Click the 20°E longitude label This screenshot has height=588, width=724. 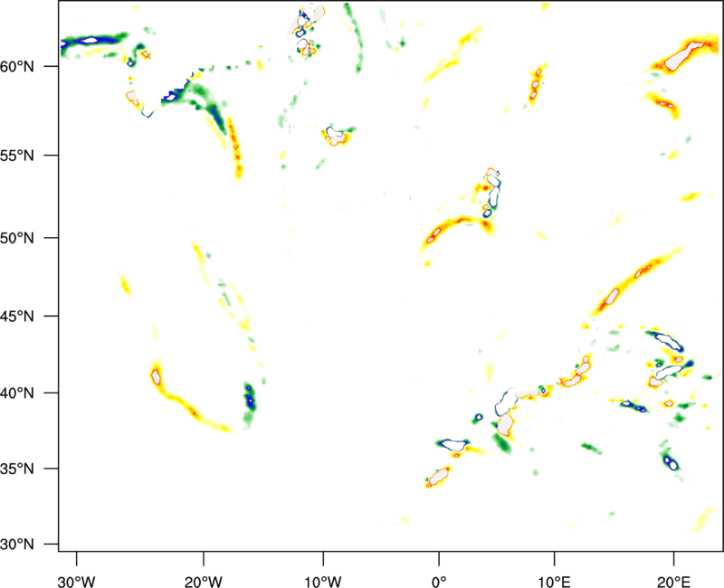click(673, 581)
